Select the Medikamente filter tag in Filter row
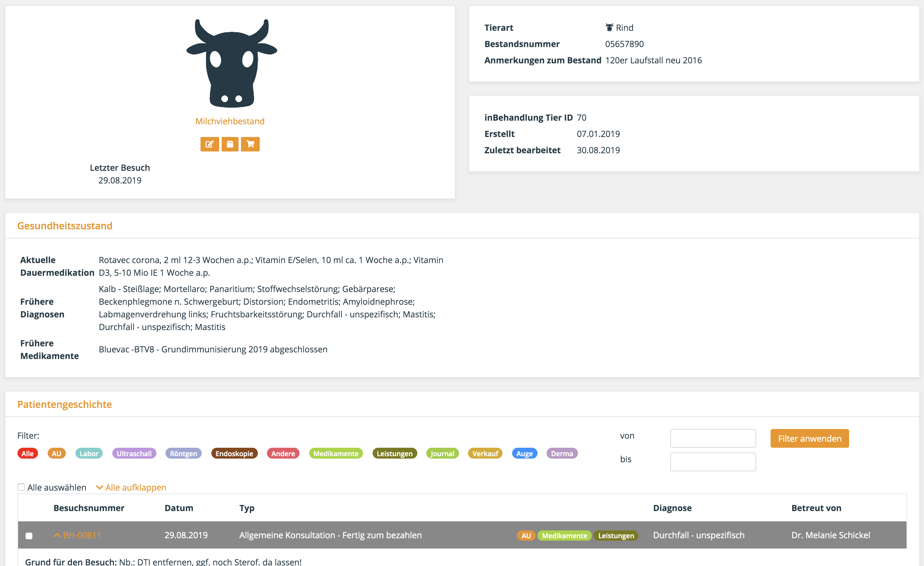Viewport: 924px width, 566px height. click(336, 453)
